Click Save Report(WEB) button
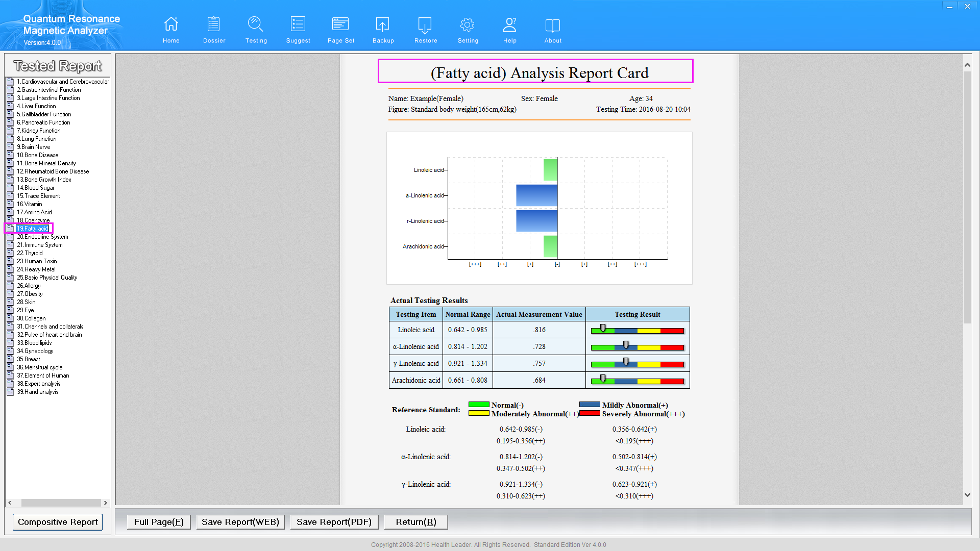The width and height of the screenshot is (980, 551). (240, 522)
